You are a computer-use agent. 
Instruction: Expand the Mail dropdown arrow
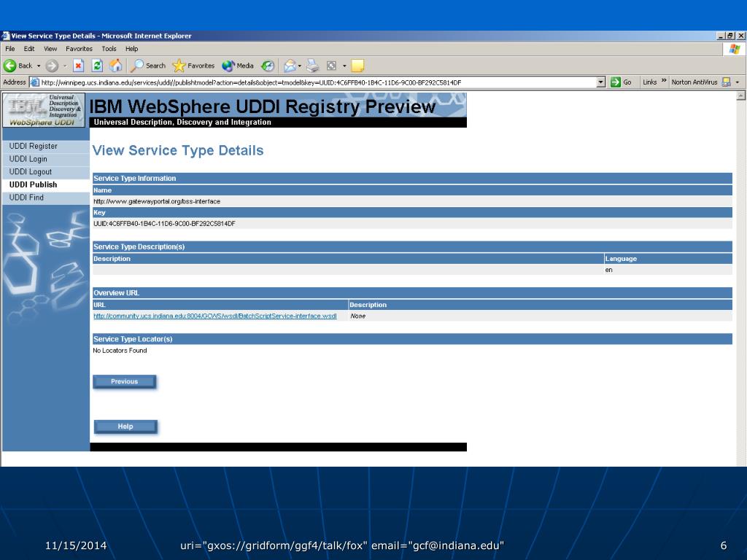pyautogui.click(x=300, y=66)
